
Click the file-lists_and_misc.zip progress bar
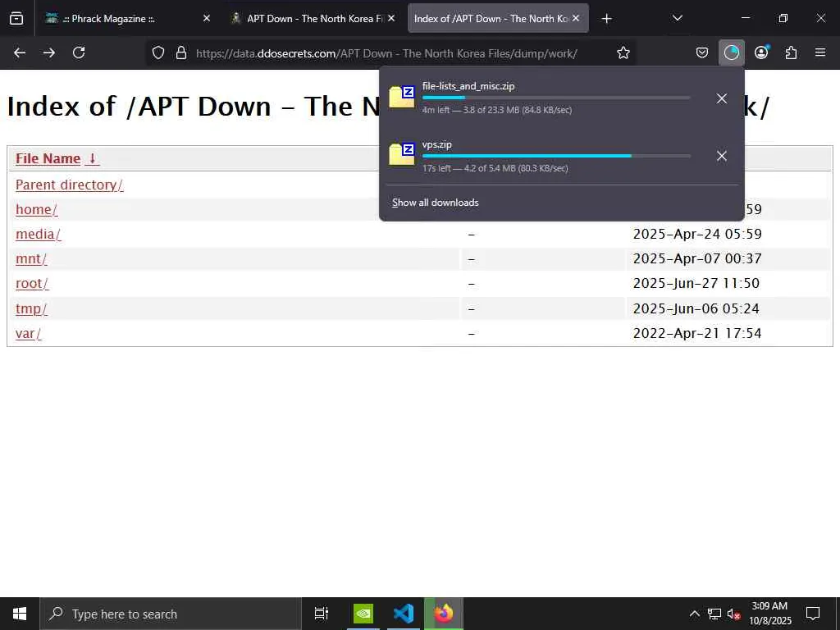point(556,98)
